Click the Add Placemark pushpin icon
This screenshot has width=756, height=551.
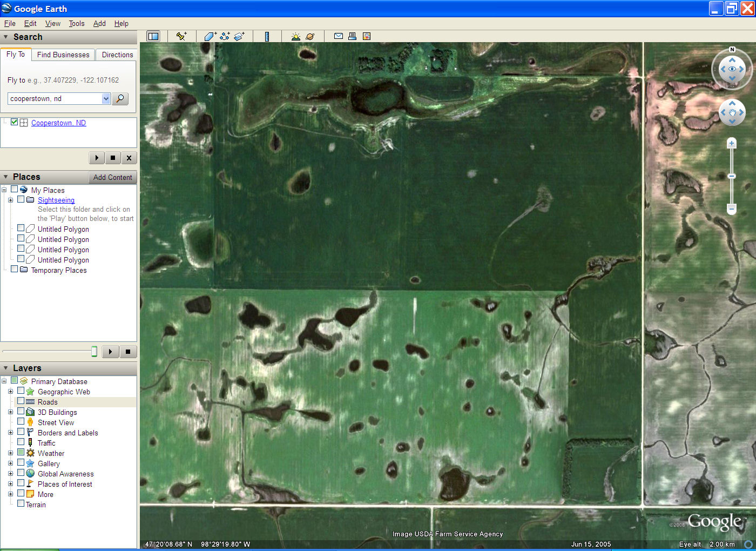(x=181, y=36)
